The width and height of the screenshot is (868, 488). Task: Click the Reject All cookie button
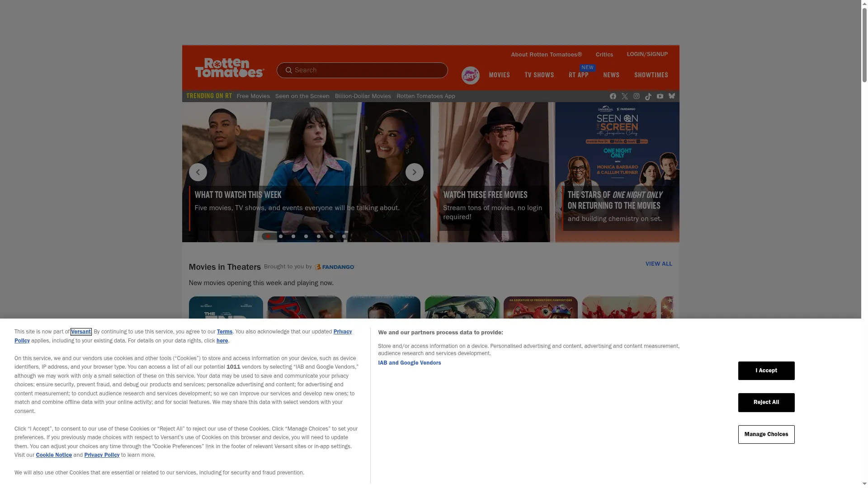point(766,402)
